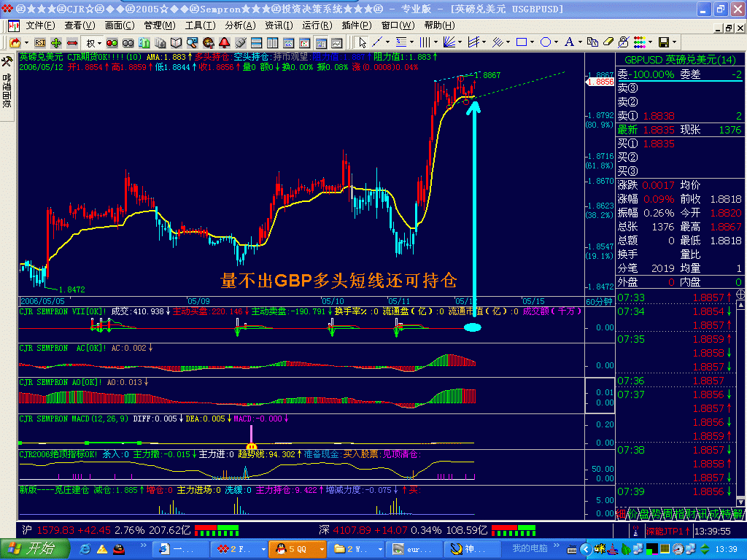Click the open folder icon in toolbar

[x=15, y=43]
